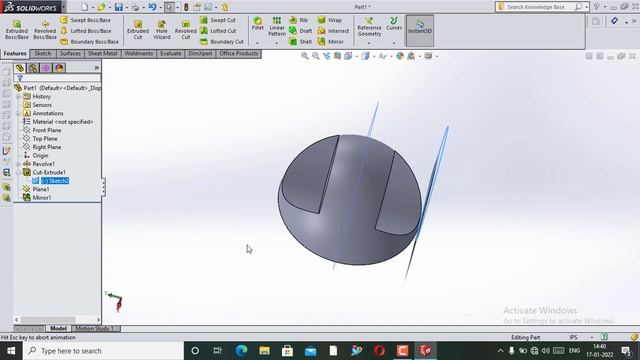Select the Extruded Boss/Base tool
This screenshot has width=640, height=360.
tap(17, 30)
